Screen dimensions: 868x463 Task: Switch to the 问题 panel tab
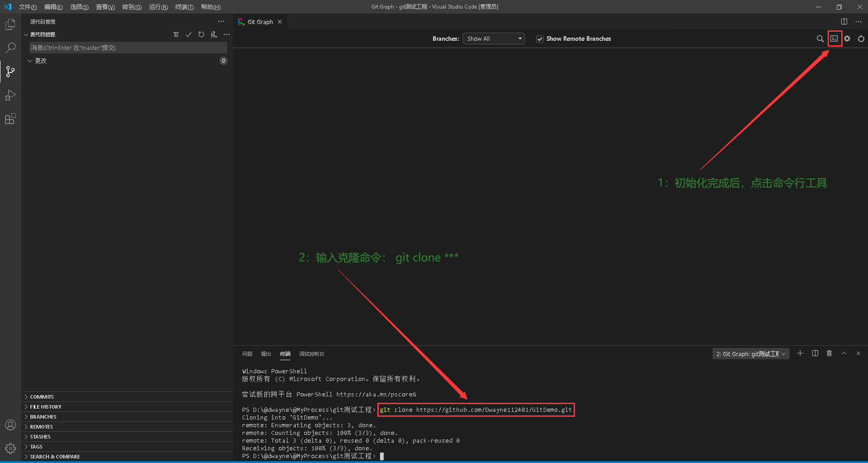247,354
